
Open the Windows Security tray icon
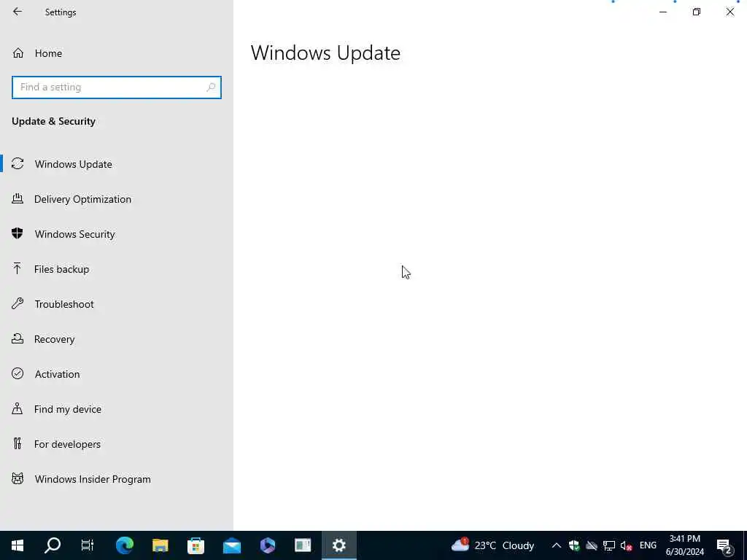pos(574,545)
